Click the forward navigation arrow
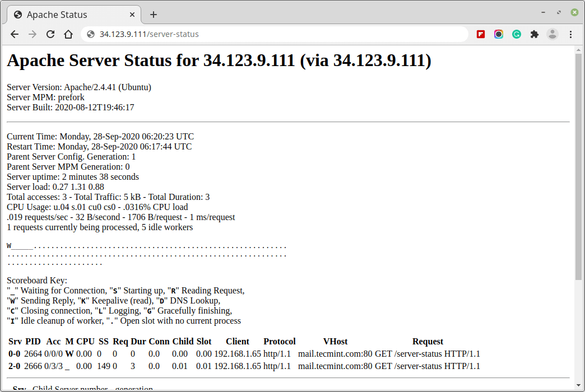This screenshot has height=392, width=585. click(32, 34)
